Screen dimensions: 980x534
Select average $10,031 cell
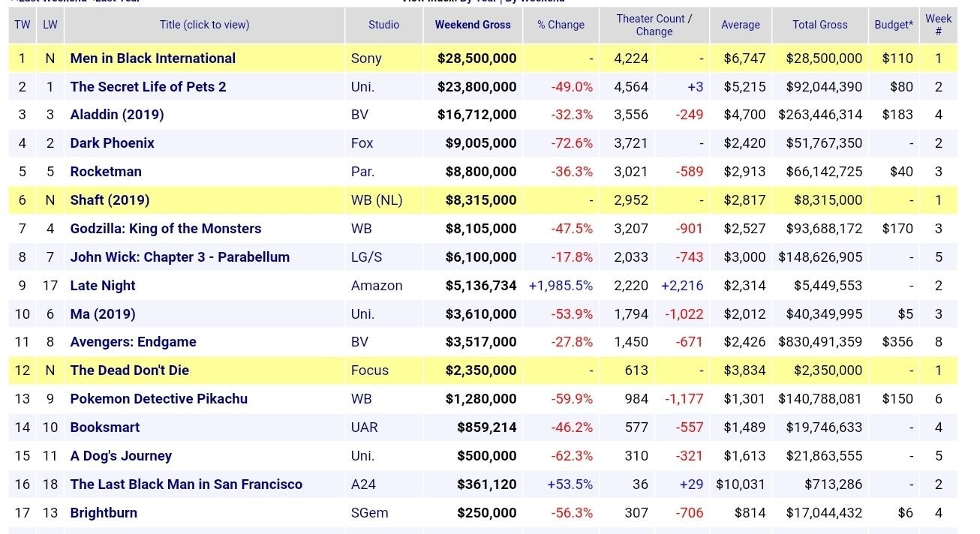pyautogui.click(x=741, y=484)
